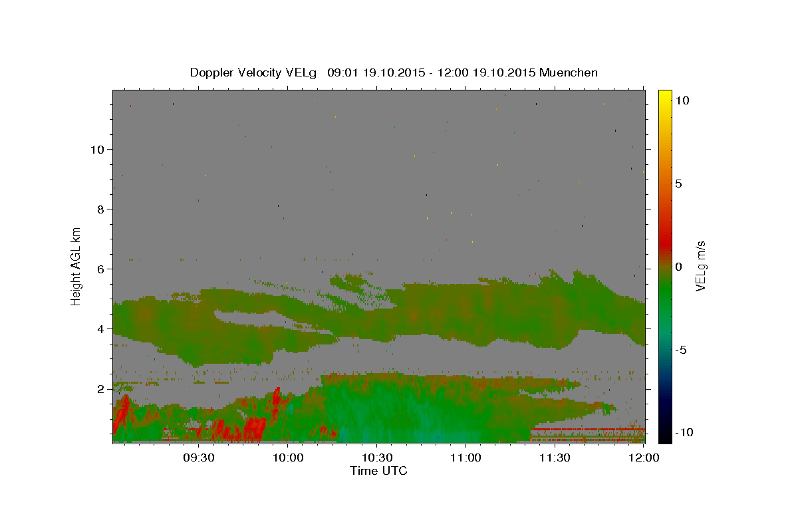Click the '12:00' time axis label
This screenshot has width=798, height=532.
(644, 458)
